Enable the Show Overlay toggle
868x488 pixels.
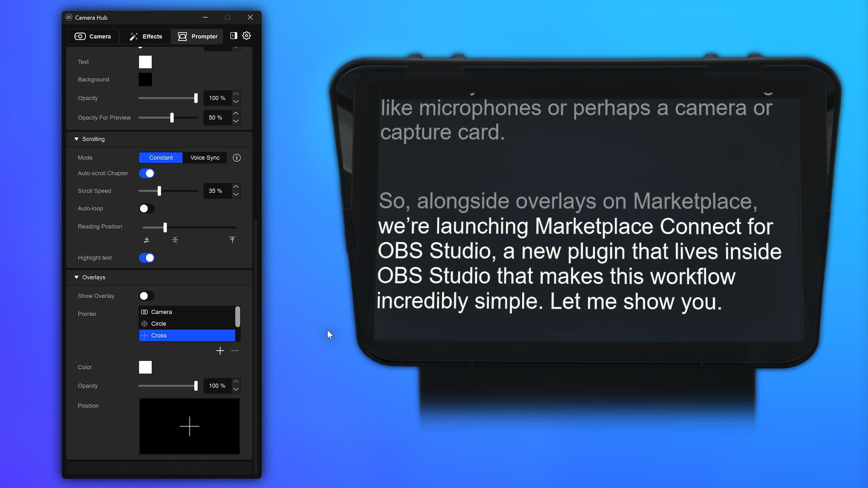coord(146,296)
